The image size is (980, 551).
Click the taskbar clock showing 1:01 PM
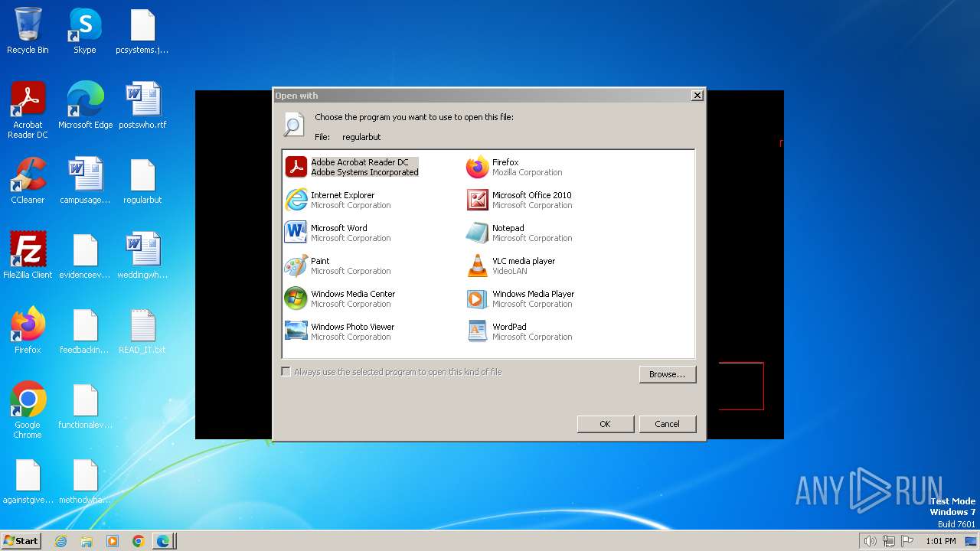point(941,541)
